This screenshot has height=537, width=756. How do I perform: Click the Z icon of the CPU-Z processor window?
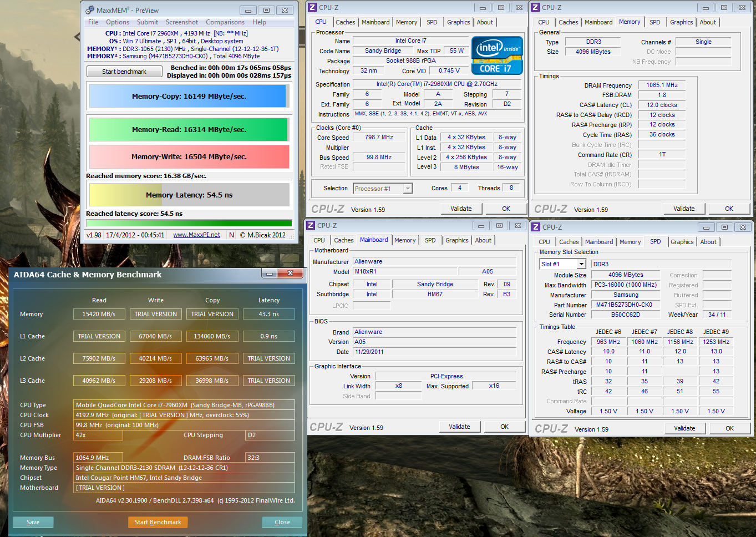pyautogui.click(x=312, y=7)
